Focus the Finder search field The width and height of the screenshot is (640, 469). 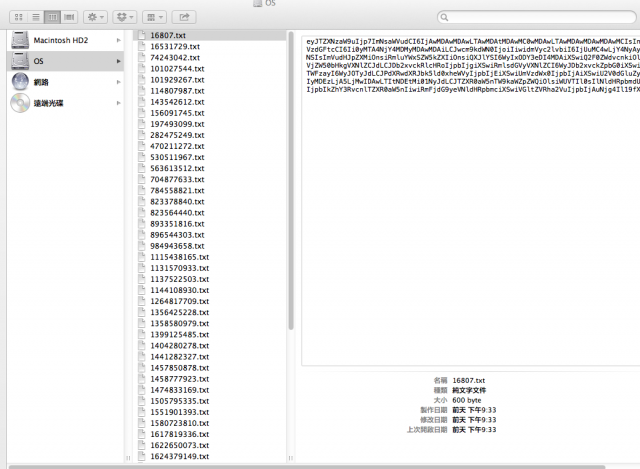pos(537,17)
